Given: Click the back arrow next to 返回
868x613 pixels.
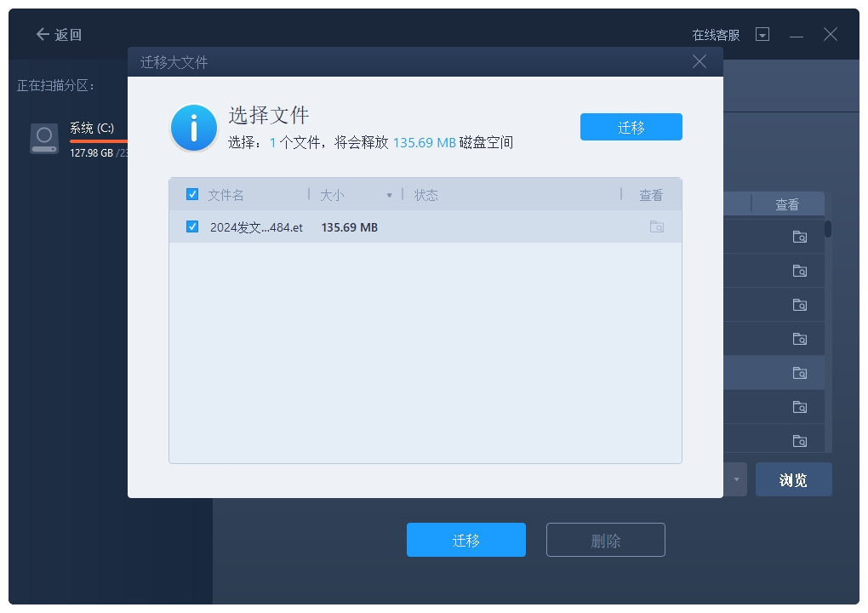Looking at the screenshot, I should pyautogui.click(x=43, y=35).
